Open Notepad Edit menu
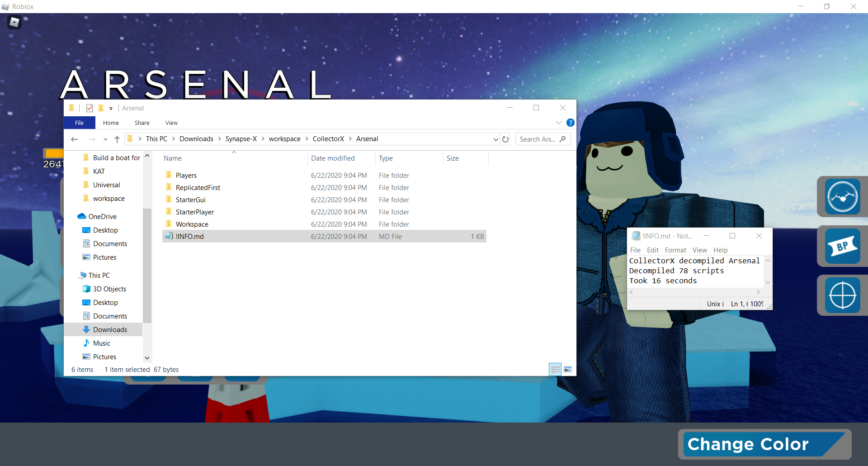 (653, 250)
